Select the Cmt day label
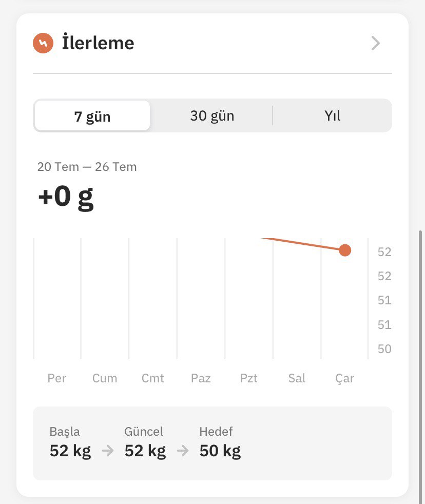 click(x=153, y=378)
